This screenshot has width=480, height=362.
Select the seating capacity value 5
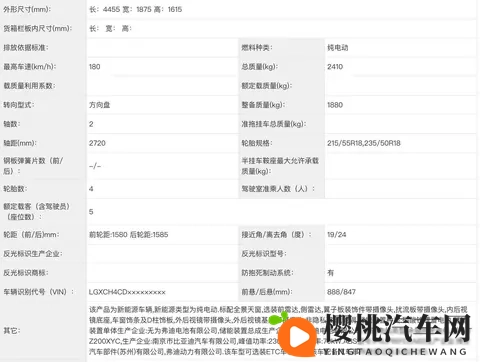click(x=91, y=212)
